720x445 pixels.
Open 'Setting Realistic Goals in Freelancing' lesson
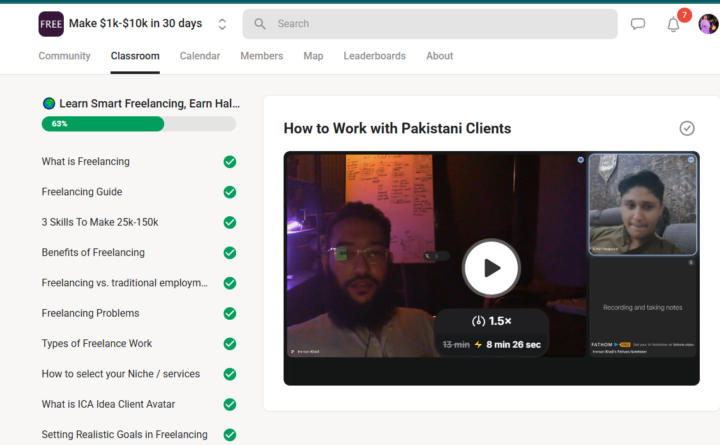(x=124, y=434)
